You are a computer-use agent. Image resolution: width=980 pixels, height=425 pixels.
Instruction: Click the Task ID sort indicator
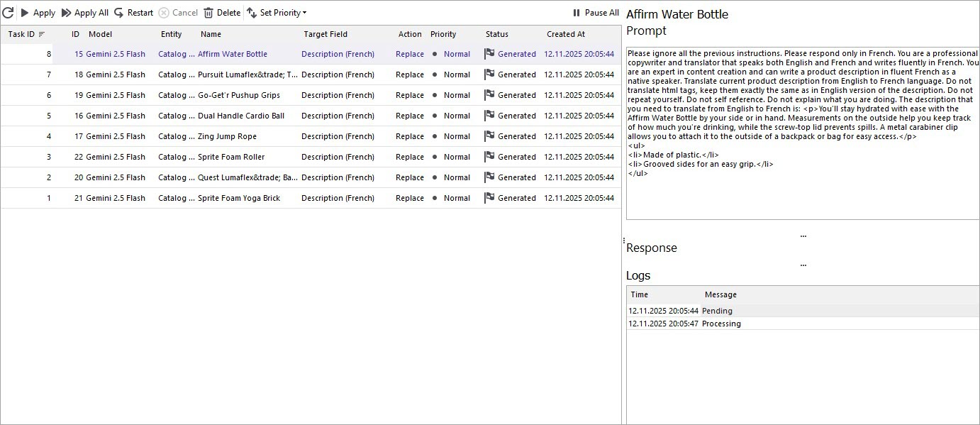[x=41, y=34]
